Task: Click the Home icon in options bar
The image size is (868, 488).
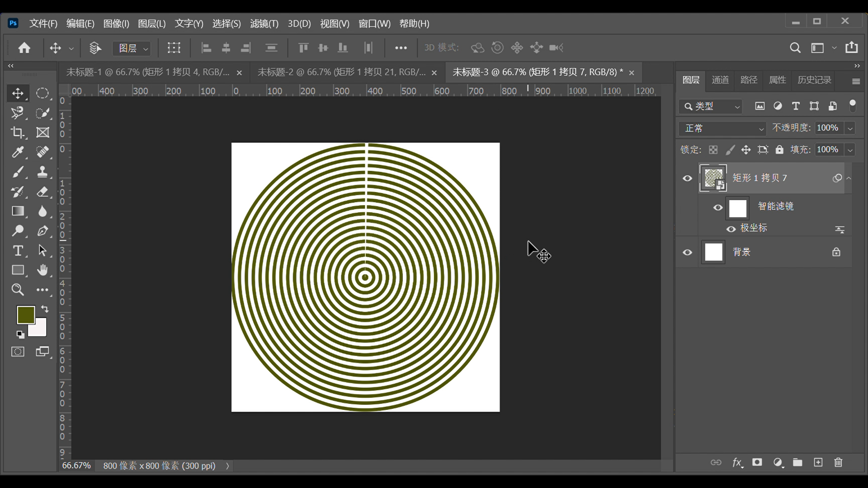Action: (24, 48)
